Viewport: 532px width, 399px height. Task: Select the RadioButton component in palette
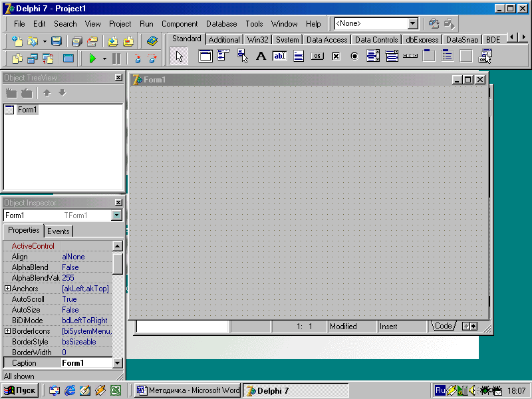(x=354, y=56)
